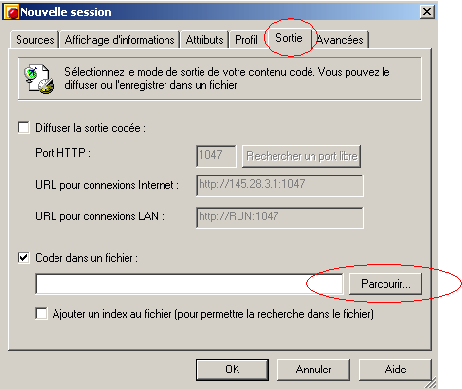Image resolution: width=462 pixels, height=389 pixels.
Task: Enable the Diffuser la sortie codée checkbox
Action: [x=24, y=128]
